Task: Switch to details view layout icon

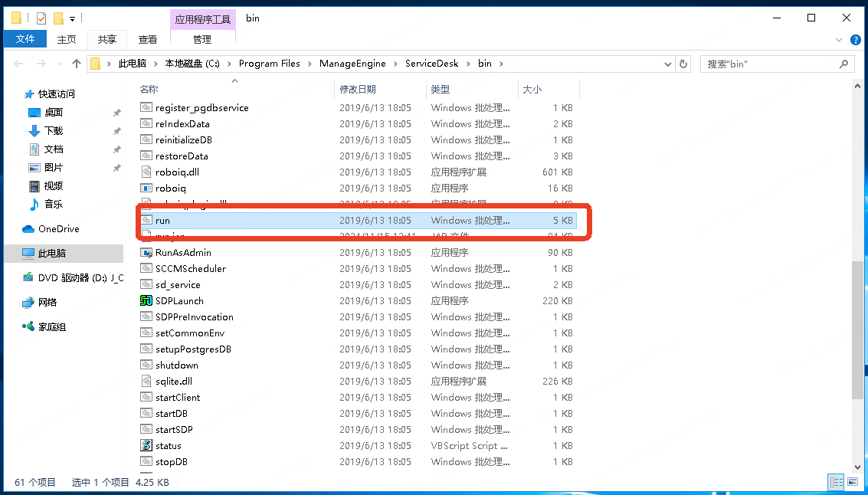Action: (x=837, y=482)
